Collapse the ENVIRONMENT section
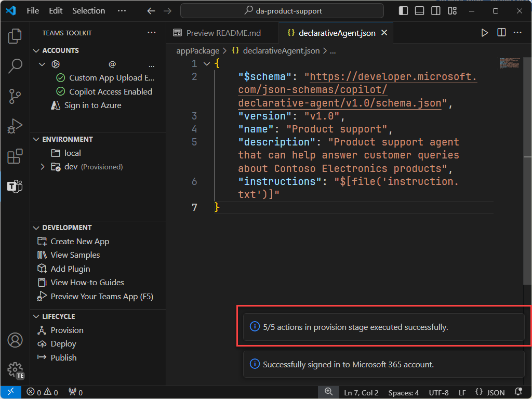The height and width of the screenshot is (399, 532). 36,139
